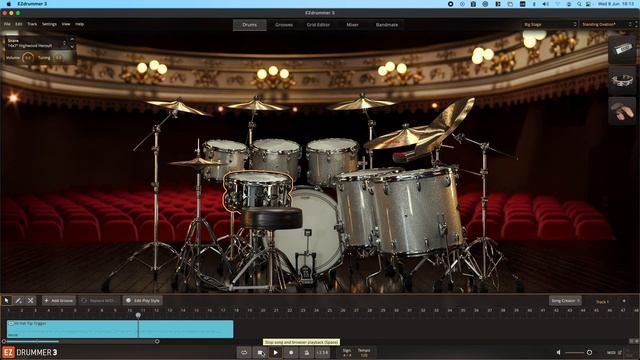Click the play button in transport
This screenshot has height=360, width=640.
coord(276,352)
